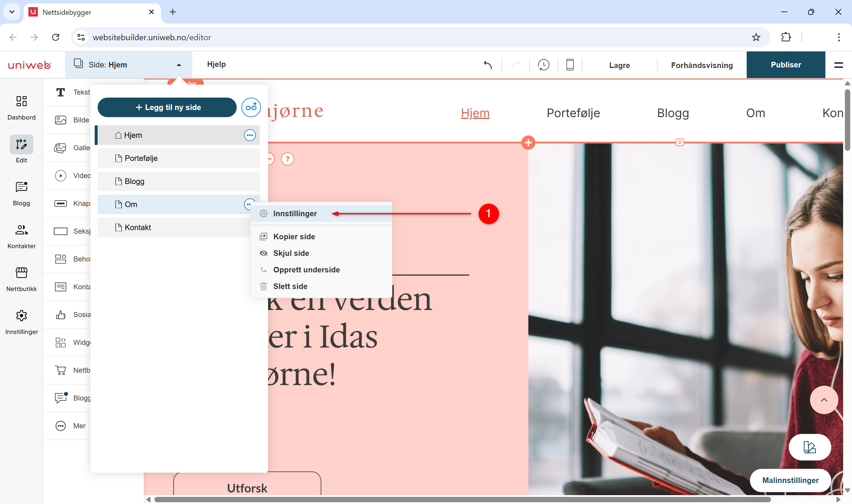Open the Hjelp menu

[216, 64]
